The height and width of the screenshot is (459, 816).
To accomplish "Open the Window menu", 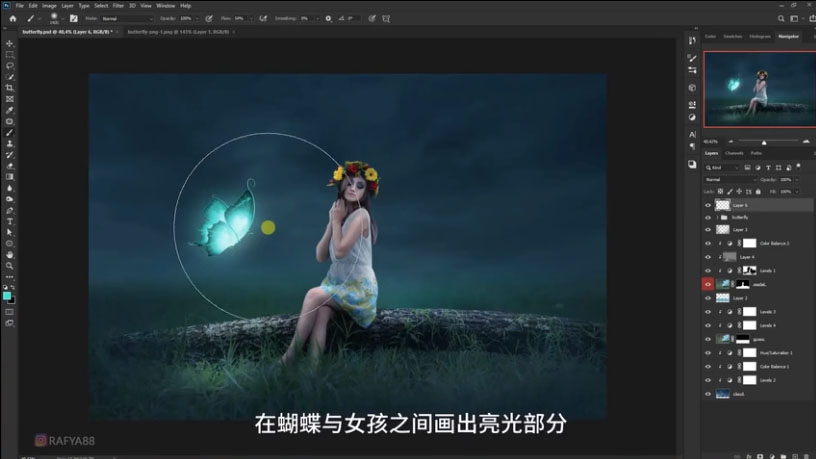I will pyautogui.click(x=165, y=6).
